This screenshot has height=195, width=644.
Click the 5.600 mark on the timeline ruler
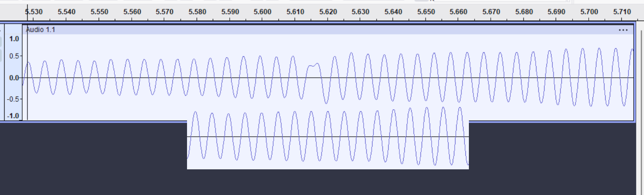[x=263, y=12]
